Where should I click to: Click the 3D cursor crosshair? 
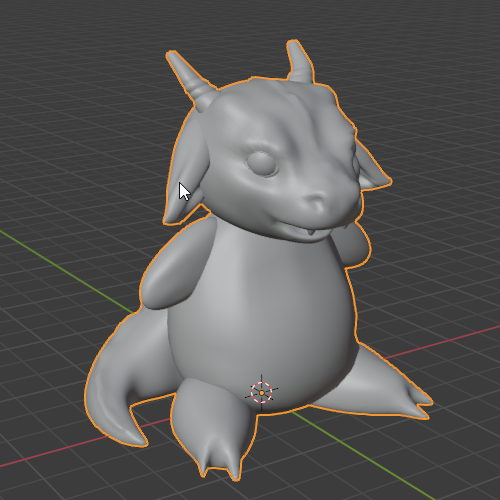262,393
